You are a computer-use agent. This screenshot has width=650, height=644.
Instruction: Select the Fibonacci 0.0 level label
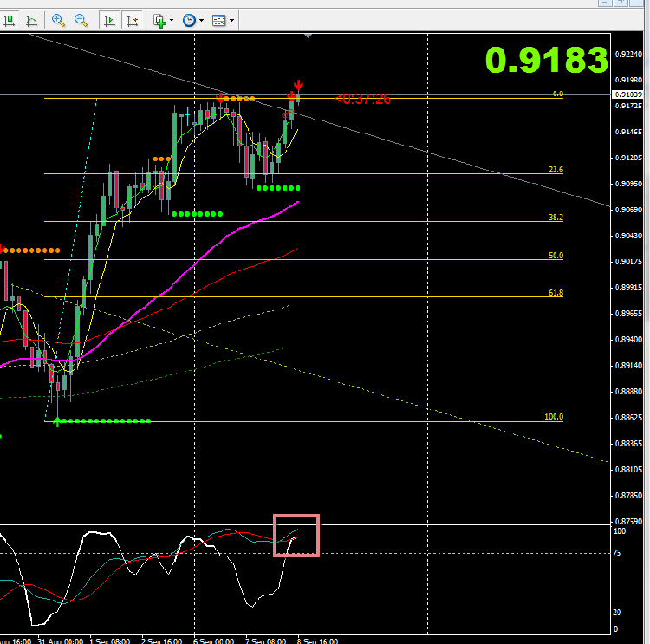click(x=558, y=94)
